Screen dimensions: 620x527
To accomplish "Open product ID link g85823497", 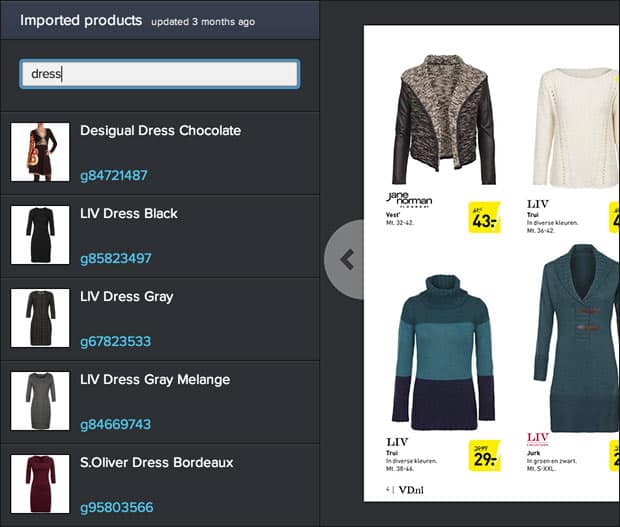I will pos(116,258).
